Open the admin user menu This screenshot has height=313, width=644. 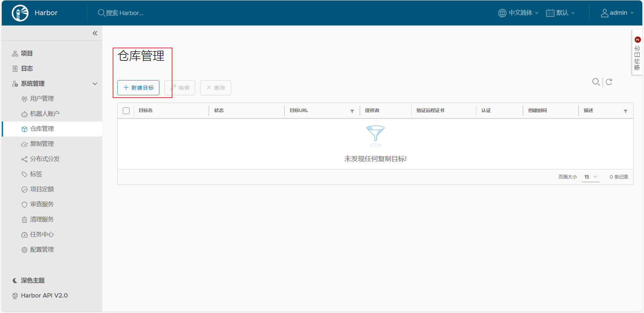coord(617,13)
